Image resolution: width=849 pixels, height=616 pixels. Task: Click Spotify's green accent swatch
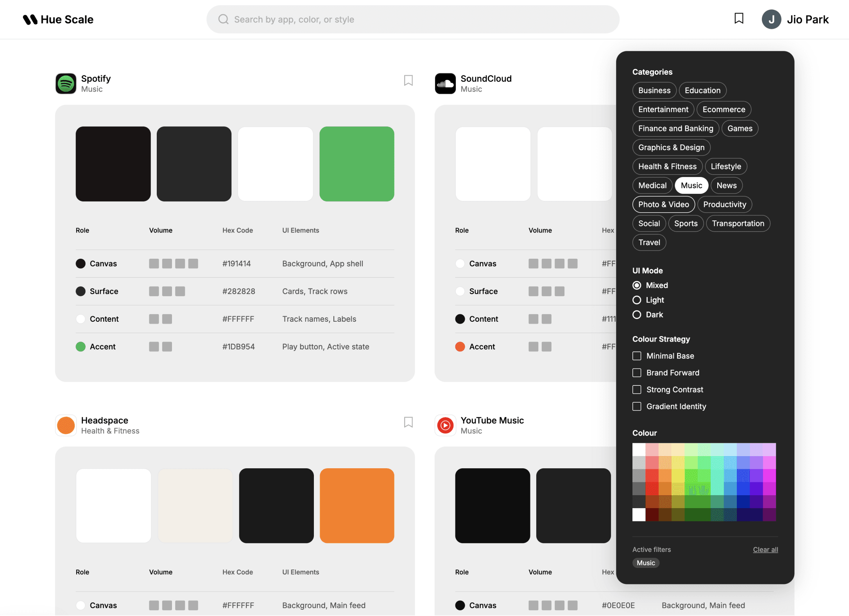(356, 164)
